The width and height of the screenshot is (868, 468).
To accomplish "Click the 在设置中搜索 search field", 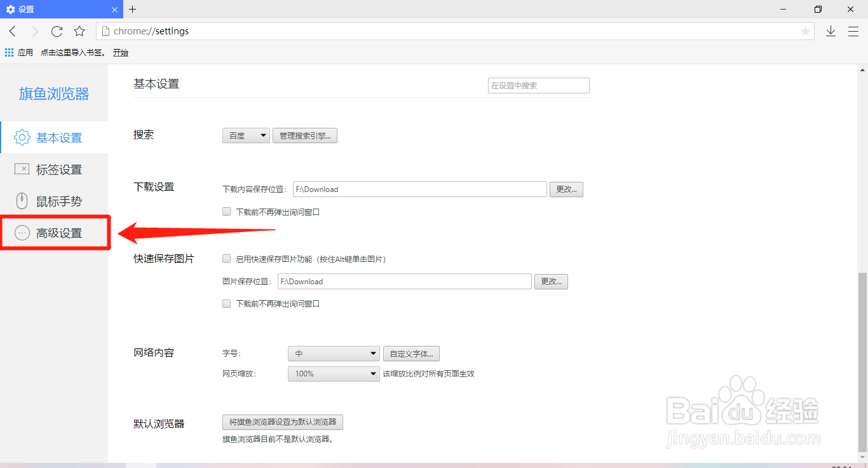I will (539, 85).
